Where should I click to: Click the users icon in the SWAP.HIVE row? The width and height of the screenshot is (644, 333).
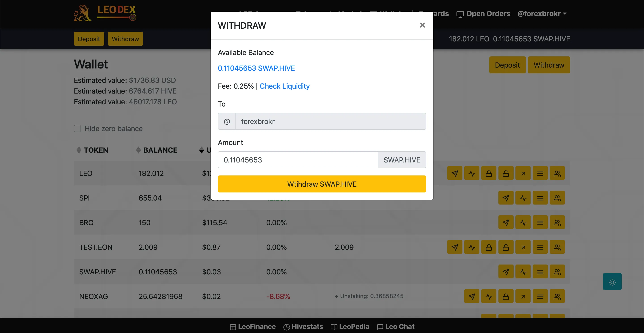pos(557,272)
